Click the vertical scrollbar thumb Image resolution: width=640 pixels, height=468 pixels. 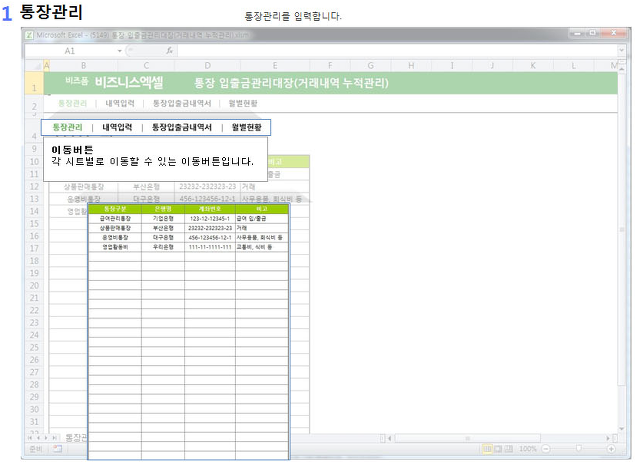622,228
